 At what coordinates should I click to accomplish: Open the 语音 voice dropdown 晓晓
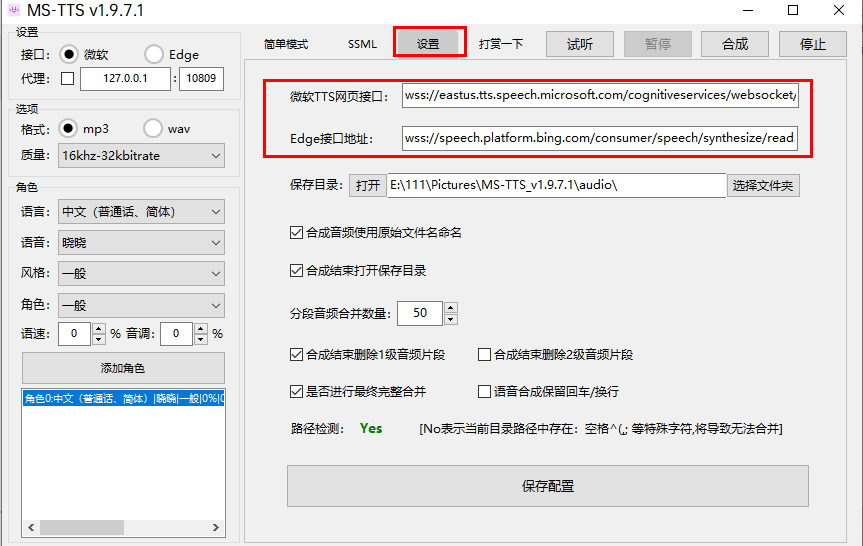click(x=141, y=243)
